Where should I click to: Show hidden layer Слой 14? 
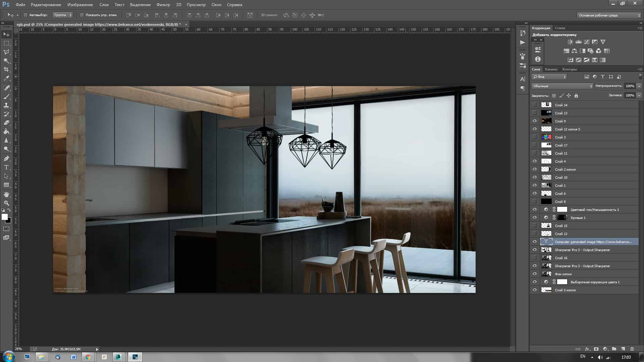(x=535, y=105)
